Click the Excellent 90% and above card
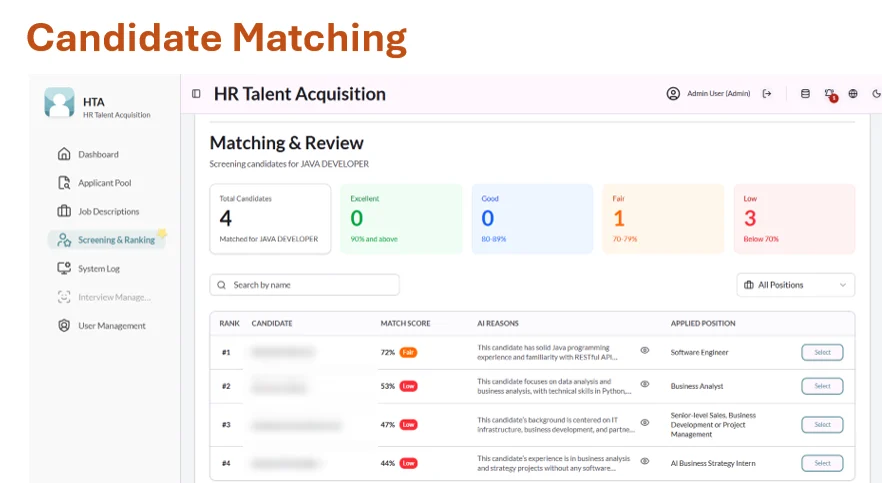882x483 pixels. click(x=401, y=219)
